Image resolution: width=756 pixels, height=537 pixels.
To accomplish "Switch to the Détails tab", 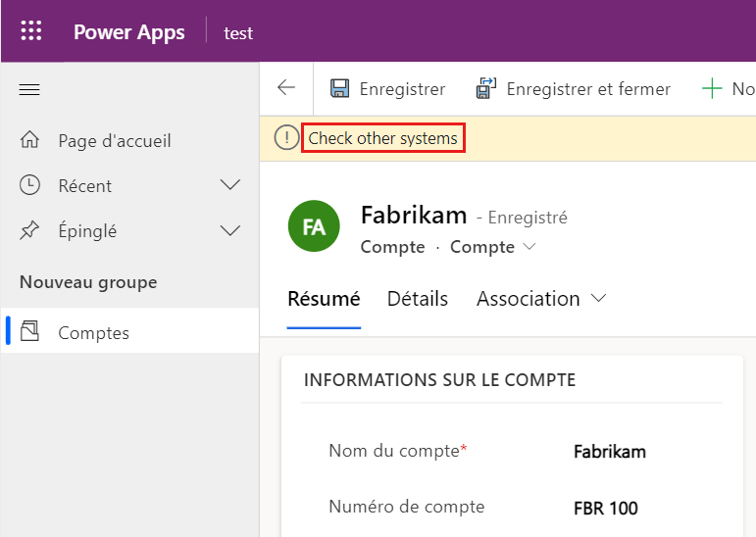I will 418,299.
